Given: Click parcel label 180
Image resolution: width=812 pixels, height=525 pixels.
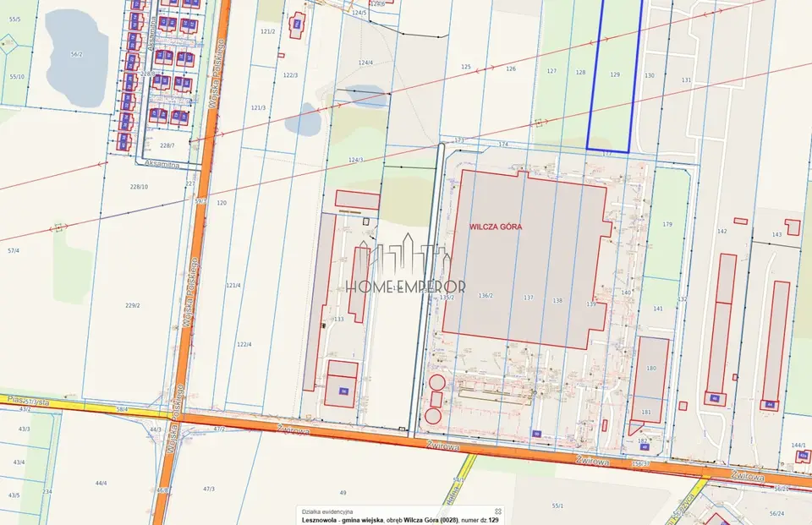Looking at the screenshot, I should (x=651, y=369).
